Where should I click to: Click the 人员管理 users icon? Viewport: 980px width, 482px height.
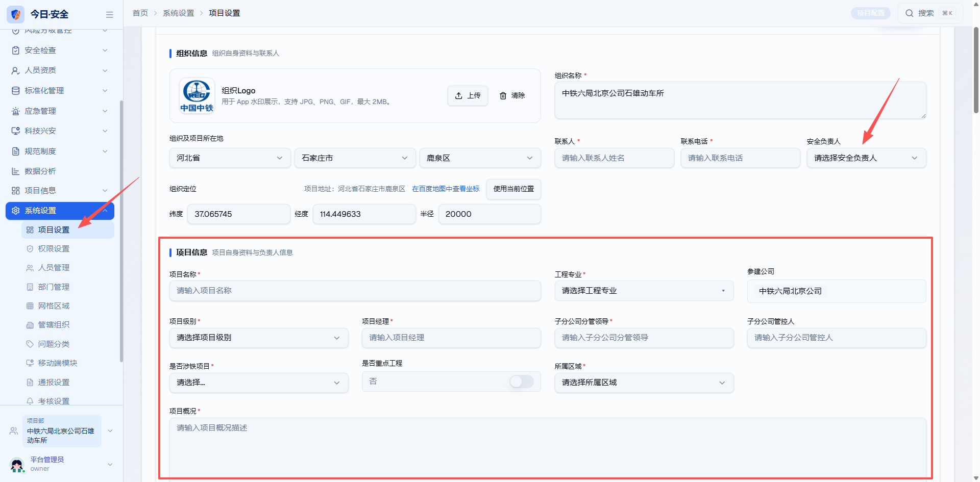[x=30, y=268]
